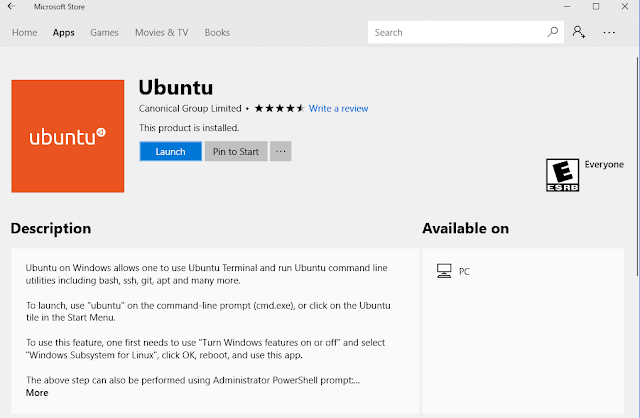Launch the Ubuntu app
The image size is (640, 418).
pyautogui.click(x=170, y=152)
